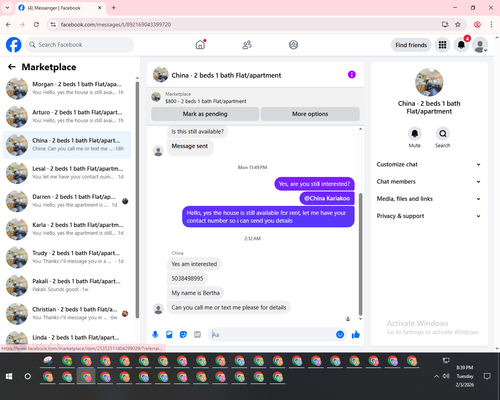Open the notifications bell
The width and height of the screenshot is (500, 400).
coord(461,45)
